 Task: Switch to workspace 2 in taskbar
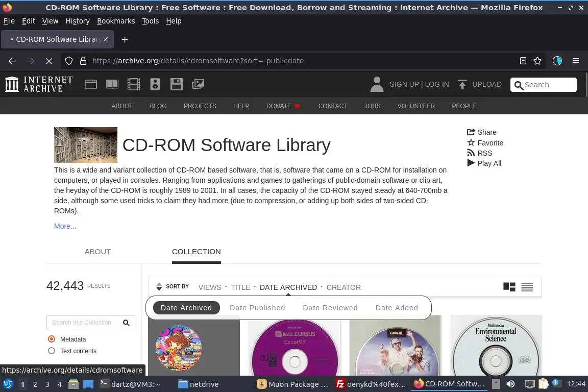coord(35,384)
